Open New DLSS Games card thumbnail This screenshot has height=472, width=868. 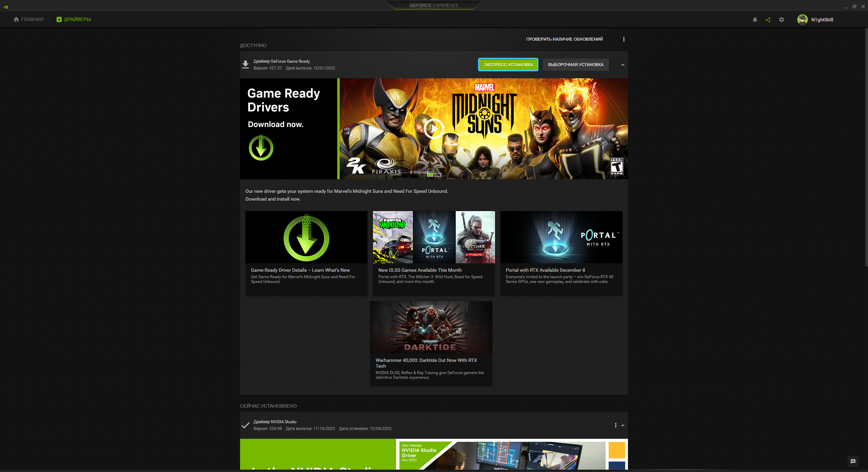434,237
